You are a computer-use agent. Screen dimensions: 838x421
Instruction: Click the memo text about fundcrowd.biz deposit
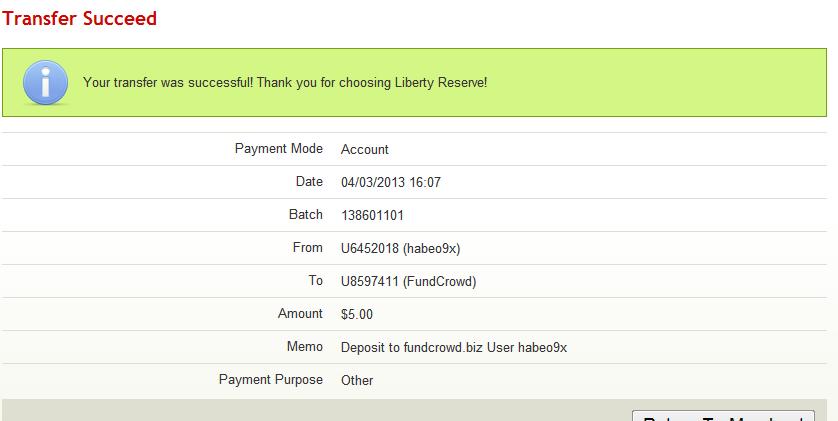click(454, 347)
